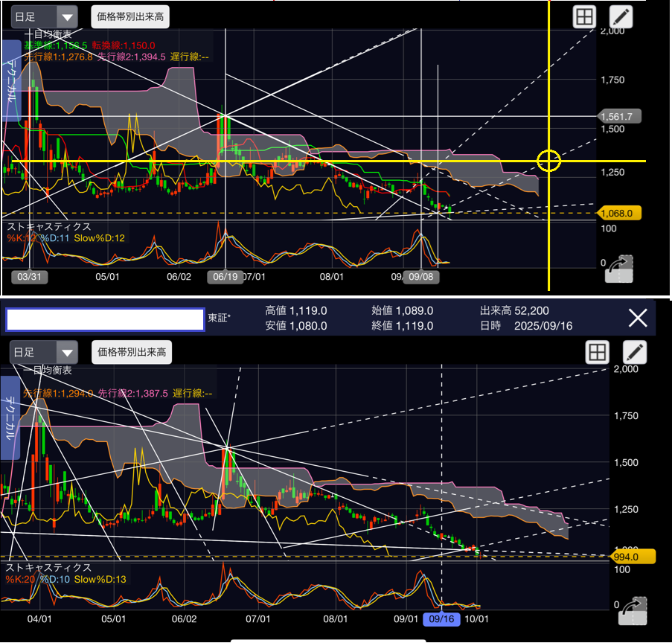Viewport: 672px width, 643px height.
Task: Click the rotate/expand chart icon in top chart
Action: click(619, 269)
